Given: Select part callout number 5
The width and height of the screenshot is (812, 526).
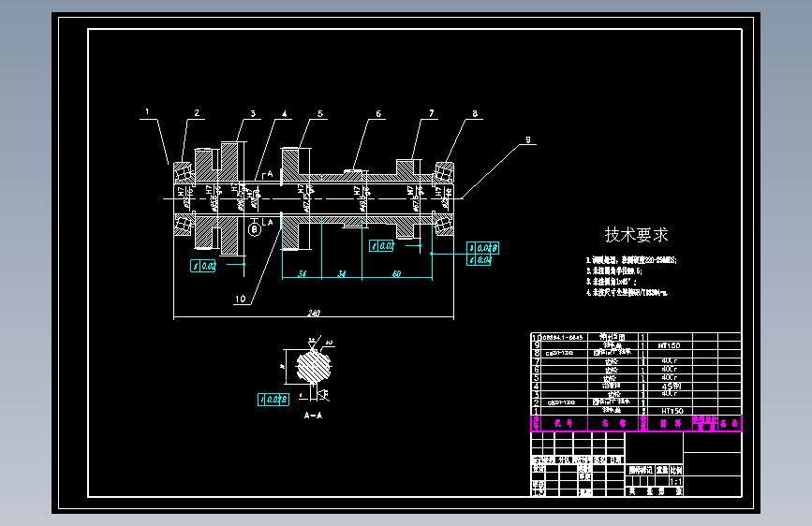Looking at the screenshot, I should pyautogui.click(x=320, y=113).
